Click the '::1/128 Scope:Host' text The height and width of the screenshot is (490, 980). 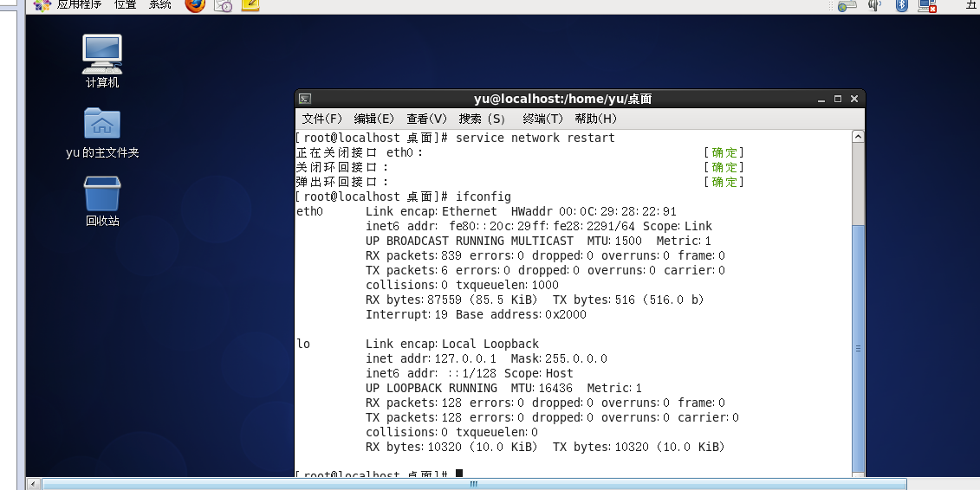point(510,373)
